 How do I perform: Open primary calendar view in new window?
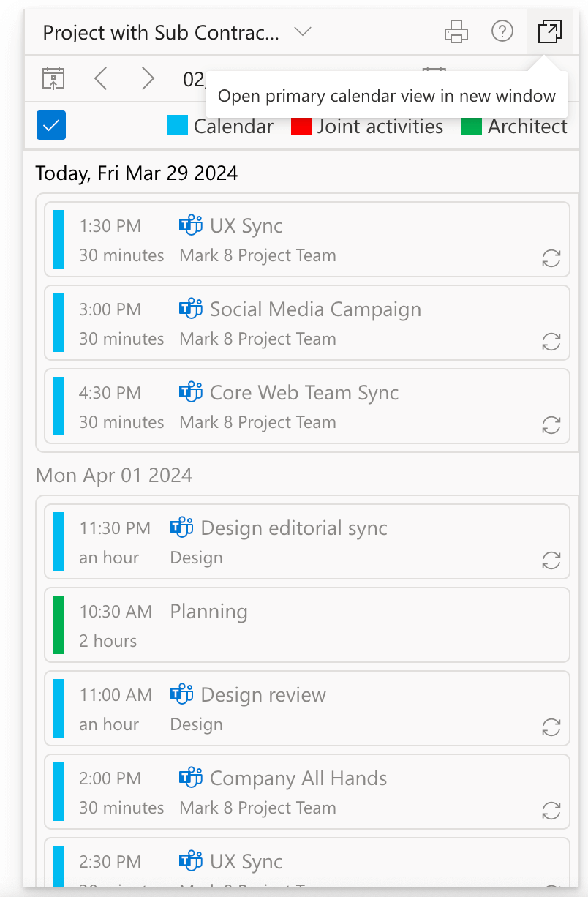(549, 32)
